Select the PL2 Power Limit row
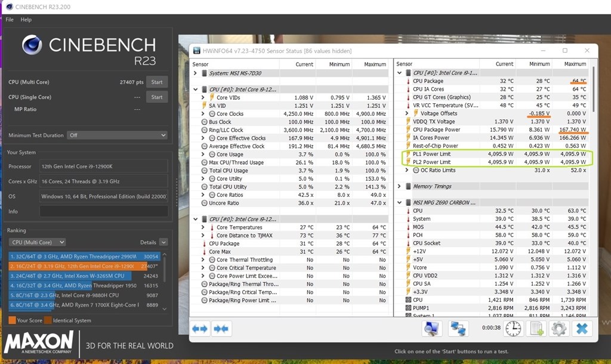 tap(492, 162)
